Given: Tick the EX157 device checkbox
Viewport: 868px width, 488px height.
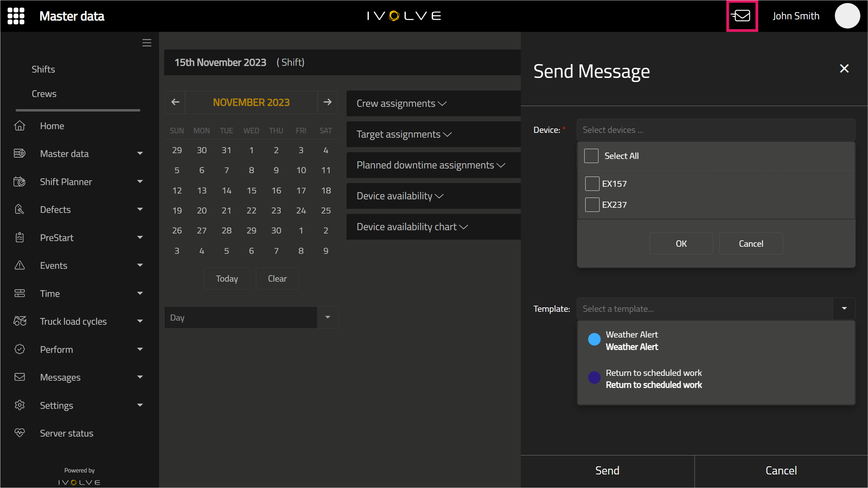Looking at the screenshot, I should point(592,184).
